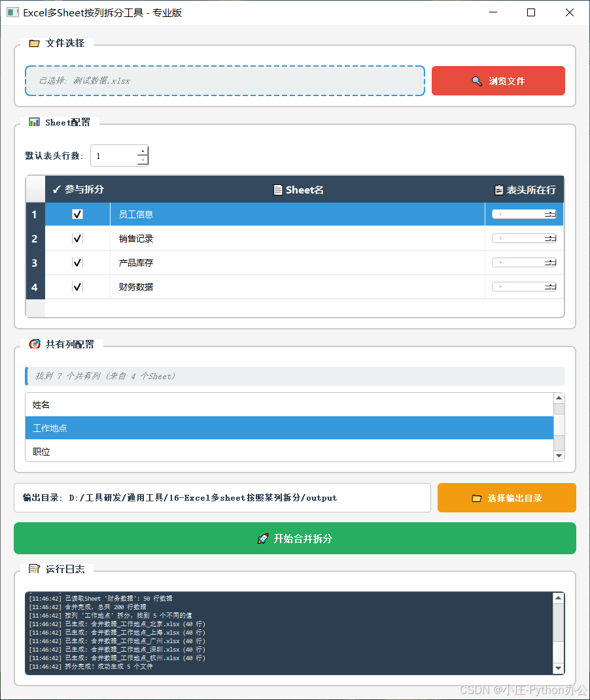Viewport: 590px width, 700px height.
Task: Select 工作地点 in the common columns list
Action: point(289,428)
